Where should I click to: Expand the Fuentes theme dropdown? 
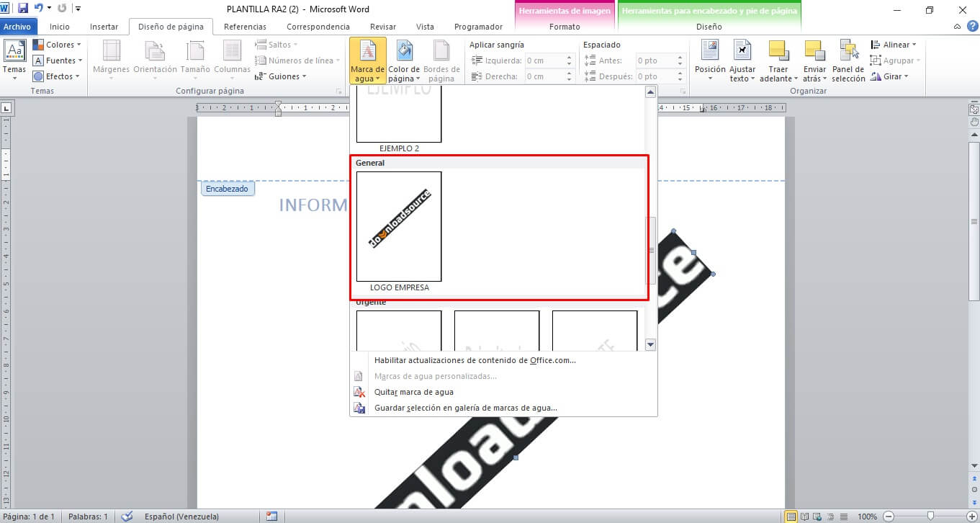pyautogui.click(x=58, y=61)
